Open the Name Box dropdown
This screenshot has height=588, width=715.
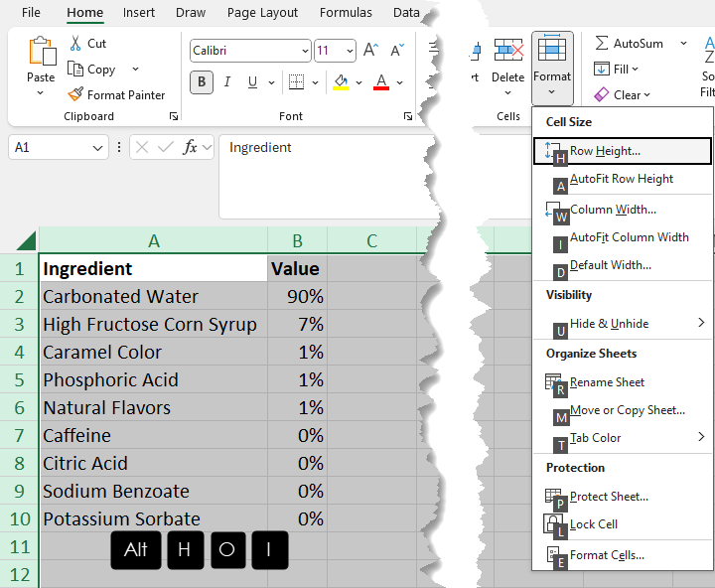point(97,148)
